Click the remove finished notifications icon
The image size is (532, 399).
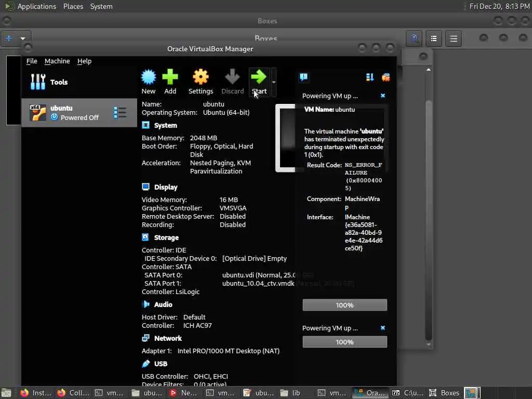coord(386,77)
